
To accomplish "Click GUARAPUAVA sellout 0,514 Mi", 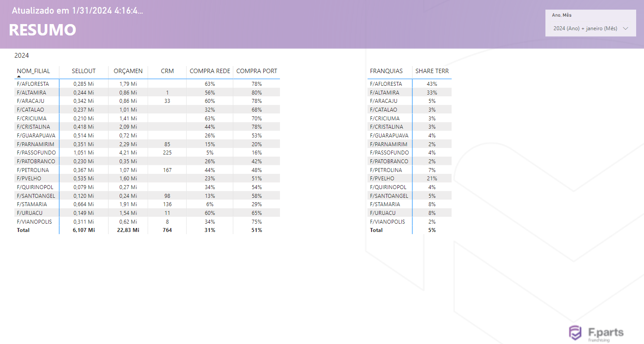I will coord(84,135).
